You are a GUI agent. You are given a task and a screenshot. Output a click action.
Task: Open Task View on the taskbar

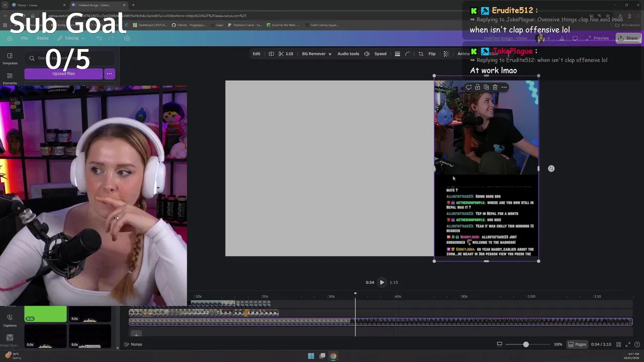point(322,356)
